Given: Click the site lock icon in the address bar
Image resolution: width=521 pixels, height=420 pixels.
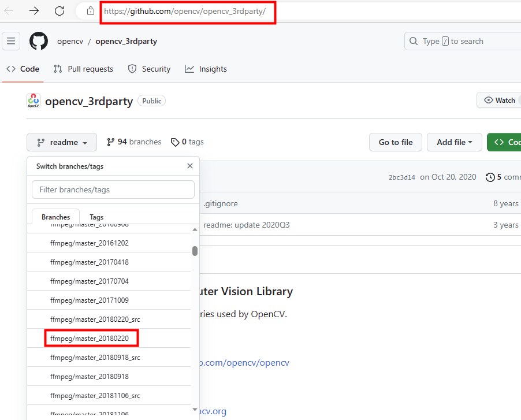Looking at the screenshot, I should (90, 11).
